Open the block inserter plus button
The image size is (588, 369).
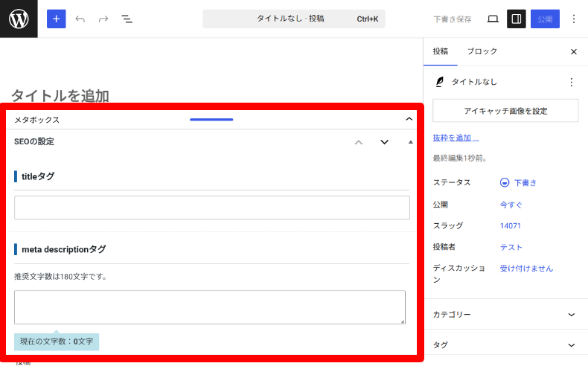[57, 19]
